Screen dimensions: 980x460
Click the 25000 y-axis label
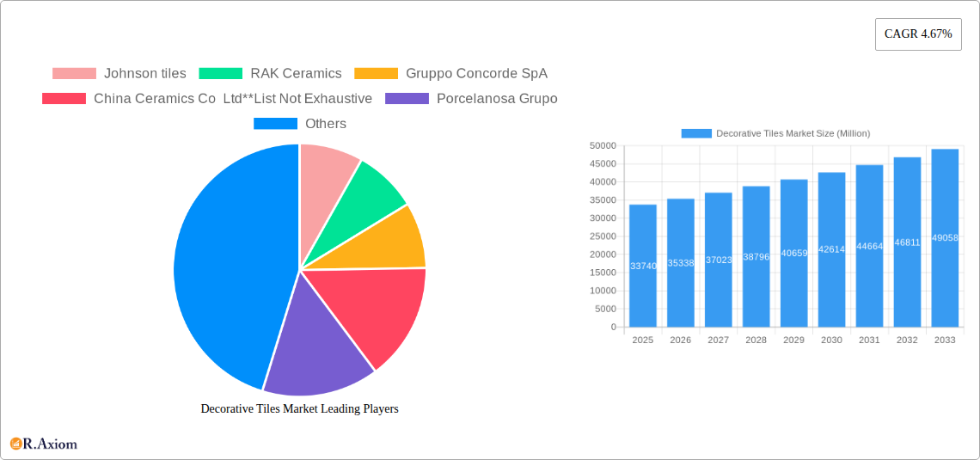coord(603,236)
